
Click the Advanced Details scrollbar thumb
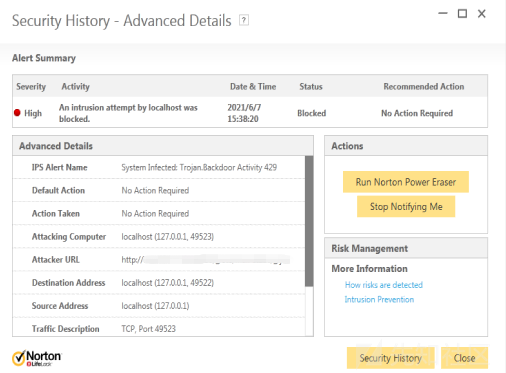(309, 221)
